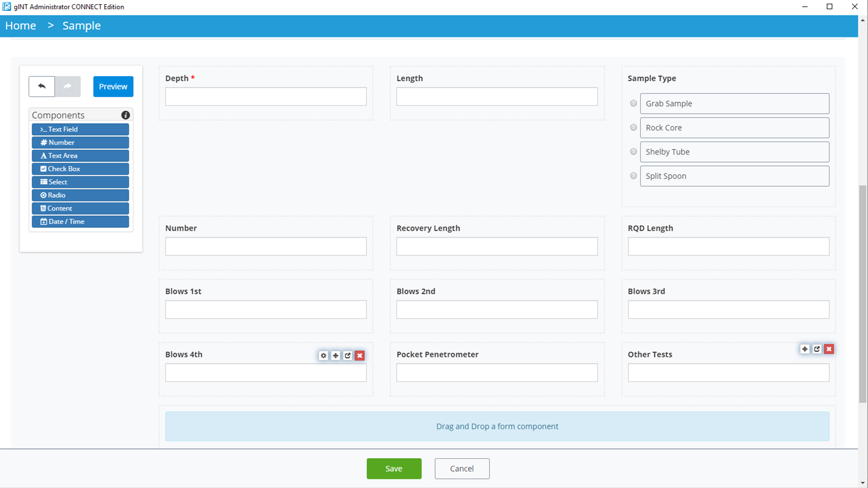Click the vertical scrollbar thumb
Image resolution: width=868 pixels, height=488 pixels.
(863, 294)
